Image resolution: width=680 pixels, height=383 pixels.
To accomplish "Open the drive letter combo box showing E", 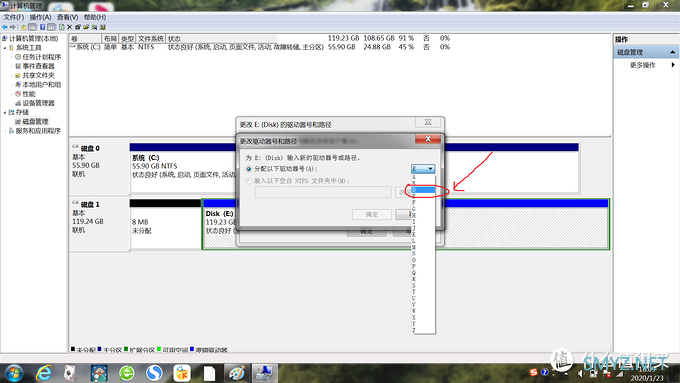I will [x=423, y=169].
